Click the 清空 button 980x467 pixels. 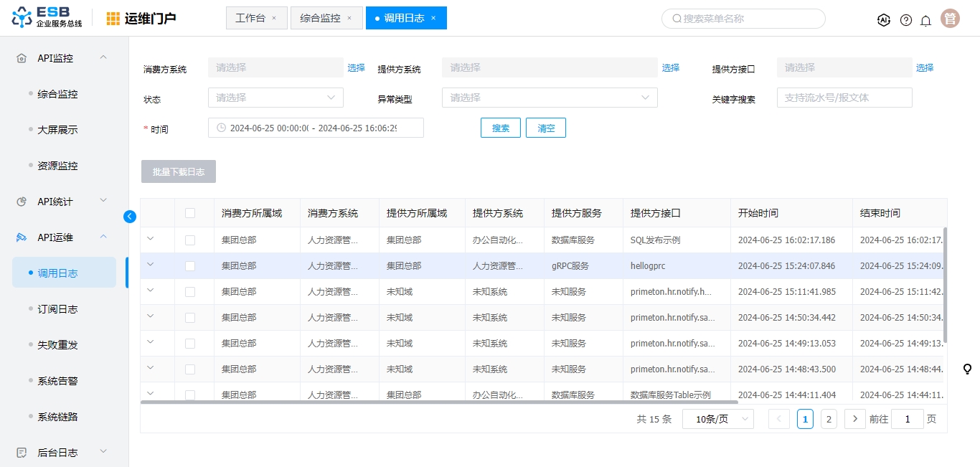tap(546, 128)
